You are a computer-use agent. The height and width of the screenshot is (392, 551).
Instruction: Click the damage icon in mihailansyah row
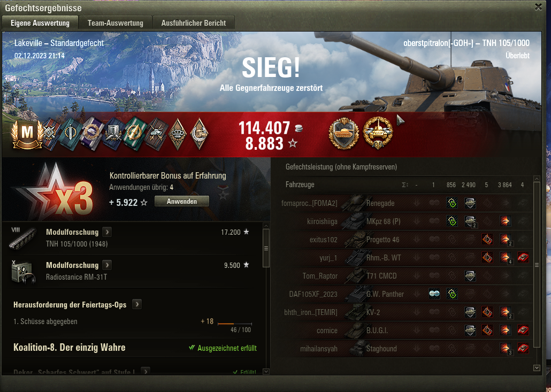(x=505, y=349)
